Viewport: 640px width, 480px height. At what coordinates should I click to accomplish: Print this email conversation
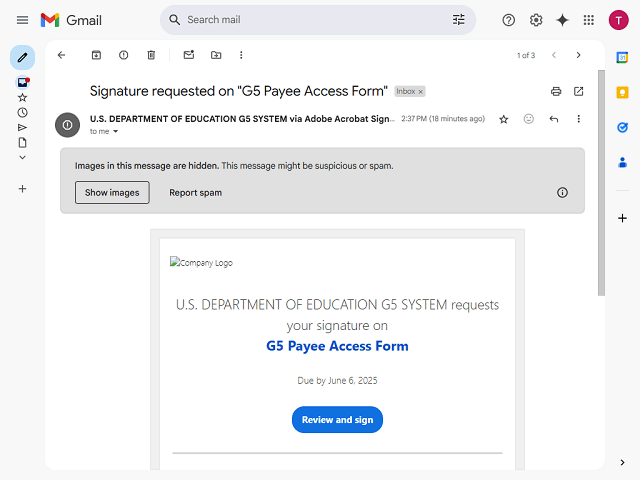point(556,91)
